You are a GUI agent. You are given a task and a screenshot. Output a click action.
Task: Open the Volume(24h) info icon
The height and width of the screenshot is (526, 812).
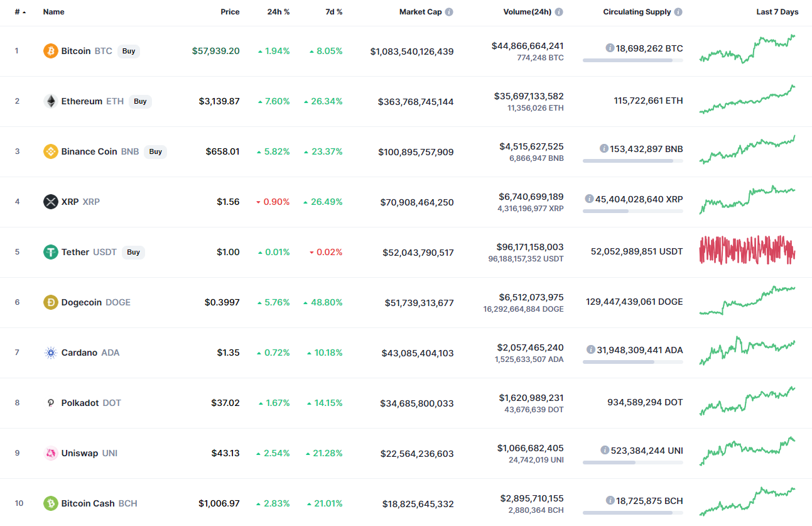(x=559, y=12)
